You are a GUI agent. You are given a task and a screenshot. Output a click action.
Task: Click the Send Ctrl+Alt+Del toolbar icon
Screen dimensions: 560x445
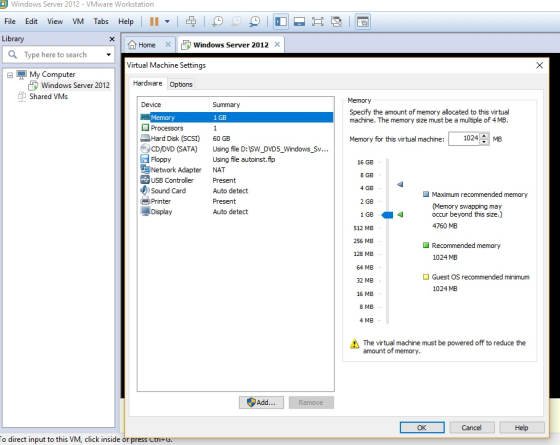pyautogui.click(x=191, y=22)
